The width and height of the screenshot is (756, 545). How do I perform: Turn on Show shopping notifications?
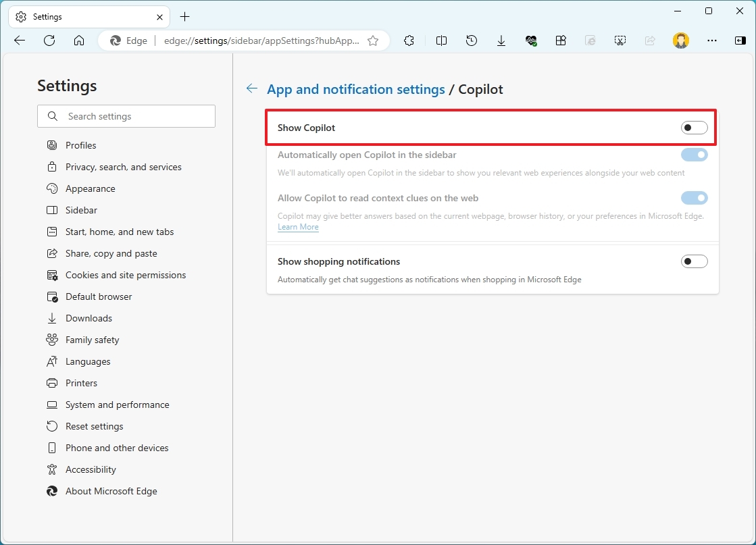pyautogui.click(x=694, y=261)
